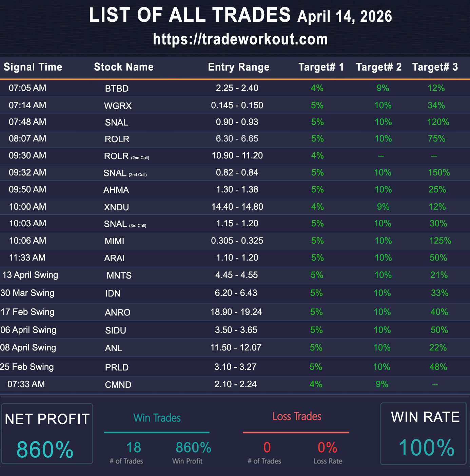Click the AHMA stock ticker

point(116,190)
